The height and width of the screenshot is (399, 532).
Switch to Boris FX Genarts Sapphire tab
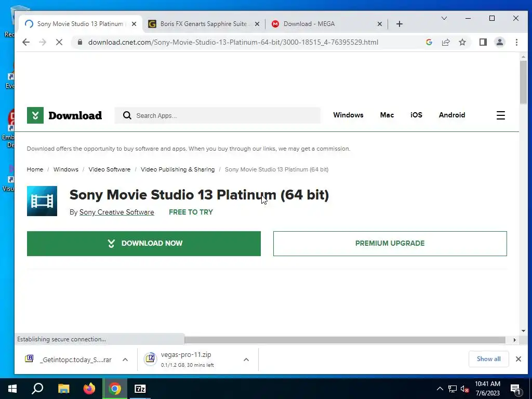click(x=204, y=24)
